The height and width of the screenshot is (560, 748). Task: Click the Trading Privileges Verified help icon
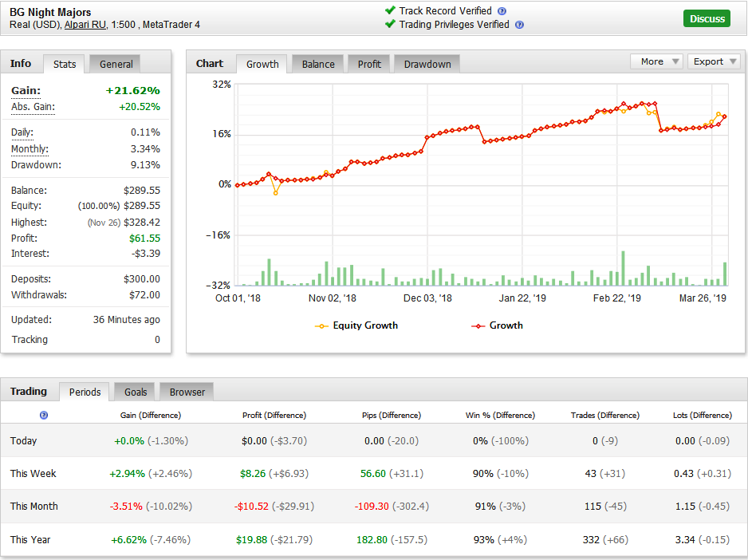coord(519,25)
